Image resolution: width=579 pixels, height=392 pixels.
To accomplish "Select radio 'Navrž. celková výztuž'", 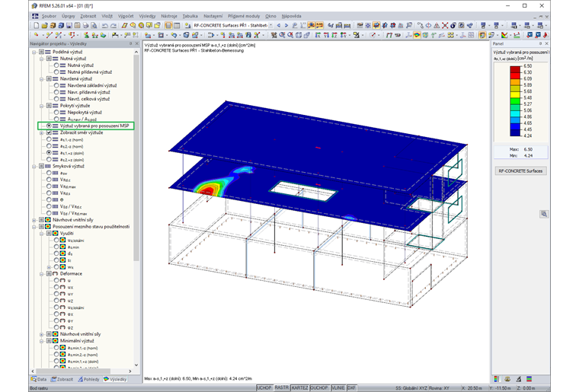I will 56,99.
